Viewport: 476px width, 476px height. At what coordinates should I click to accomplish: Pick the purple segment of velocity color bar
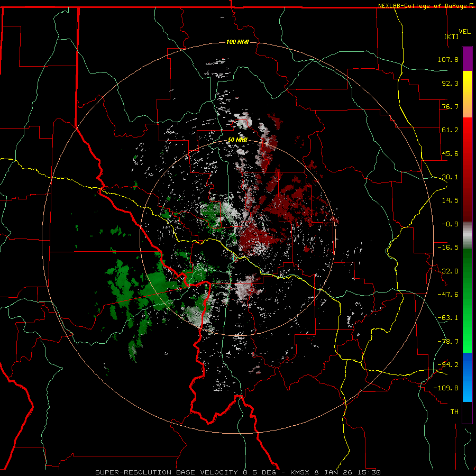click(x=467, y=59)
